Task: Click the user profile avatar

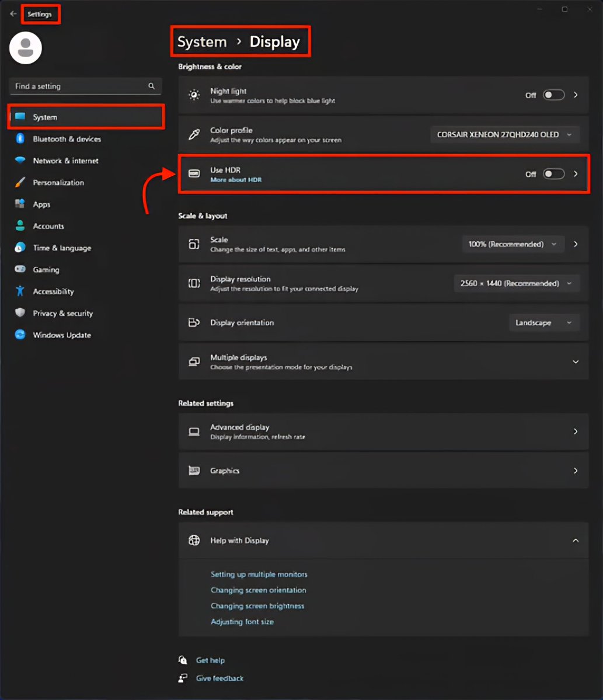Action: click(x=26, y=48)
